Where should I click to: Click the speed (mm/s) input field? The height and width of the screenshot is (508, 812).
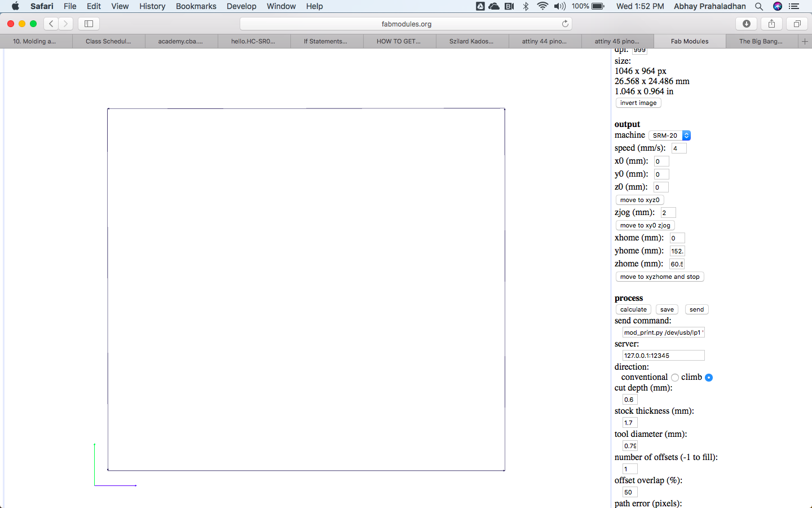[679, 148]
